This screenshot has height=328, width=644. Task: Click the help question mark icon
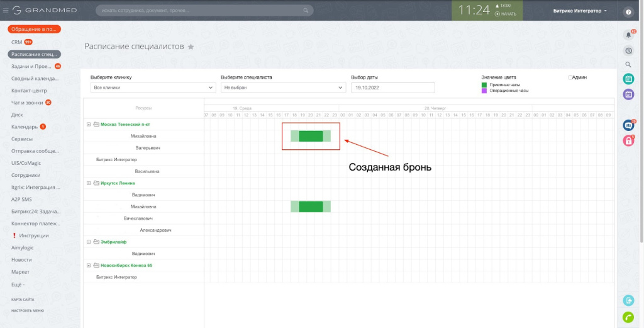click(628, 11)
